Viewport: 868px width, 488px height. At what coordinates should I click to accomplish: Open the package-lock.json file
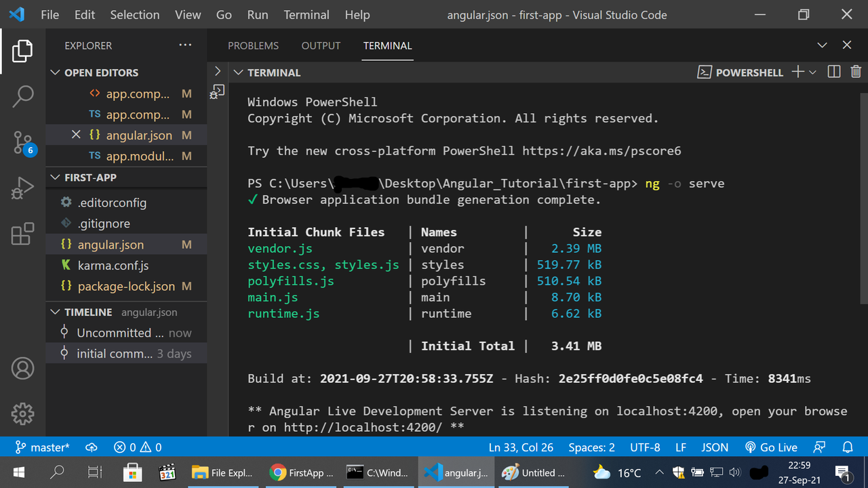127,287
